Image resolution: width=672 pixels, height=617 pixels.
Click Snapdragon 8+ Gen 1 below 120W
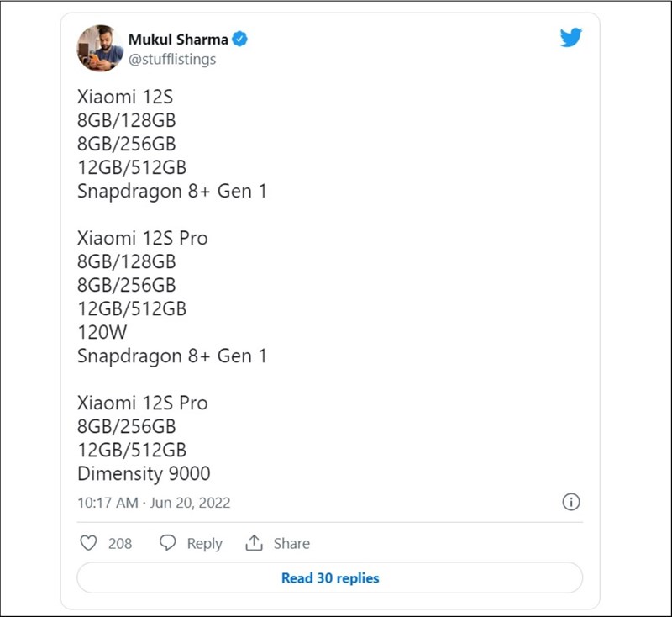(171, 356)
